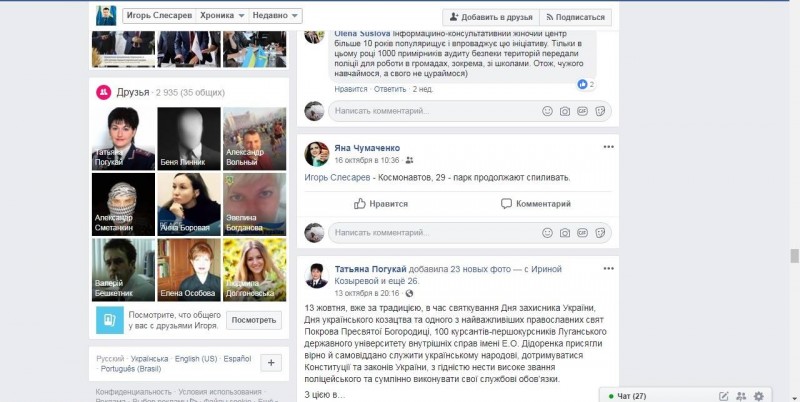This screenshot has height=402, width=800.
Task: Click the page vertical scrollbar thumb
Action: [x=794, y=256]
